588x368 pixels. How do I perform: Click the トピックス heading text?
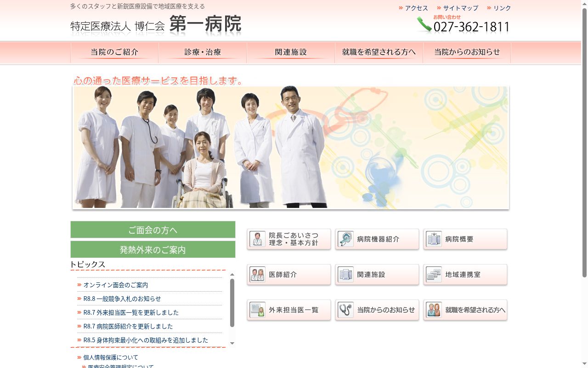88,264
